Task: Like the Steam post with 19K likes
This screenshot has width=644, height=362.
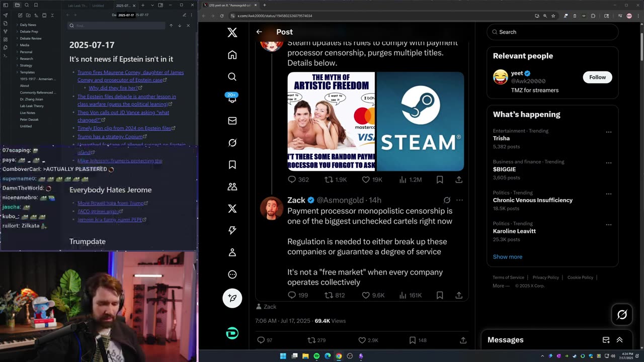Action: 365,179
